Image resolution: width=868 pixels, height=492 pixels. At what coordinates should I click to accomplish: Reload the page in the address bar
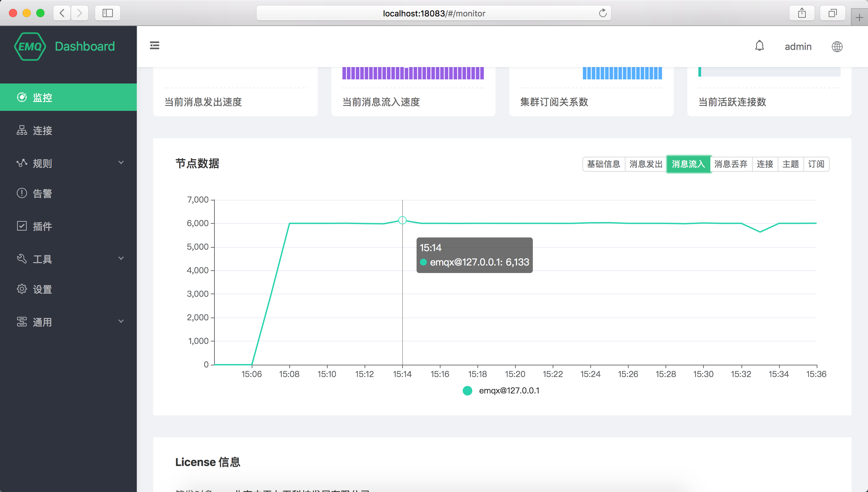[x=603, y=13]
